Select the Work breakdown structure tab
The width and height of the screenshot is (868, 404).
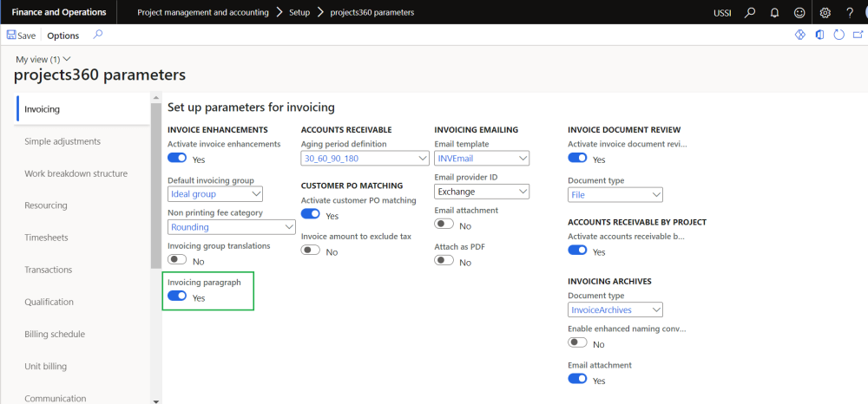pos(76,173)
